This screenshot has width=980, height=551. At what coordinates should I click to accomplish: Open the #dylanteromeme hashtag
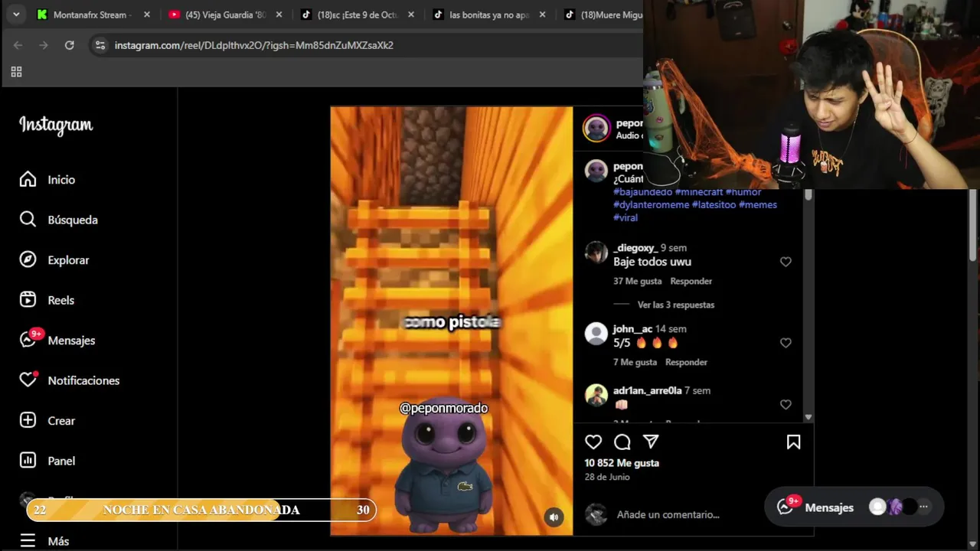tap(651, 205)
